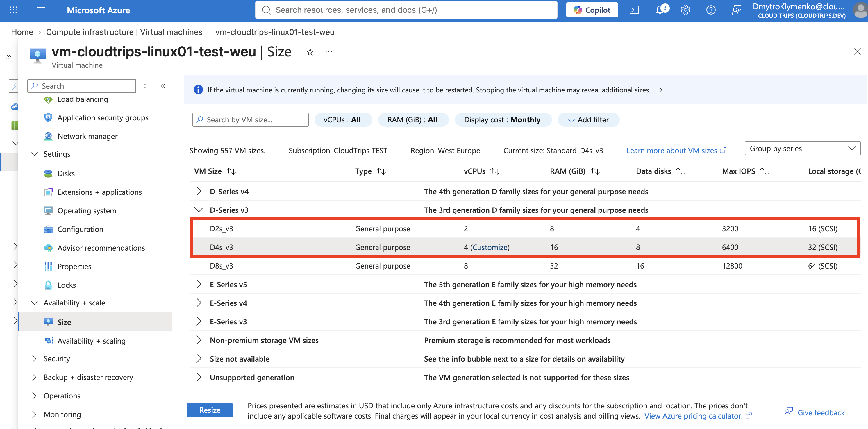868x429 pixels.
Task: Close the Size blade with the X
Action: 857,52
